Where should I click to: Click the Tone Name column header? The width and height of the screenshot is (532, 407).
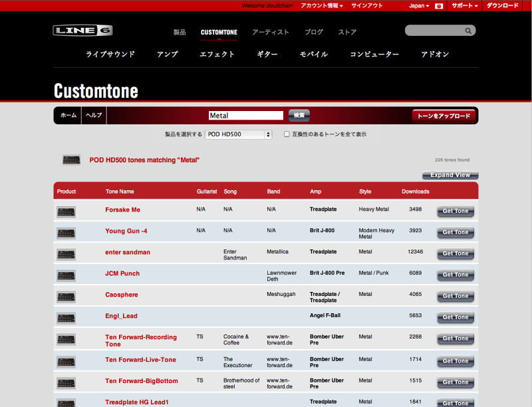(120, 192)
